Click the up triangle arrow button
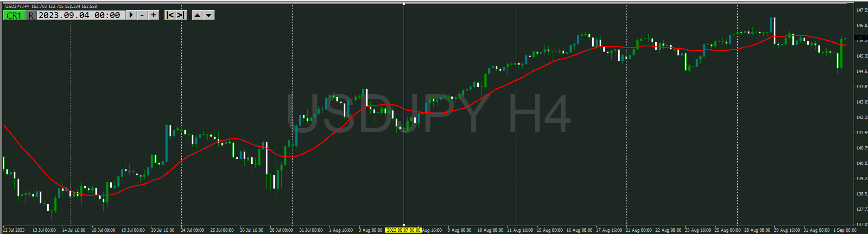The image size is (868, 234). coord(197,15)
